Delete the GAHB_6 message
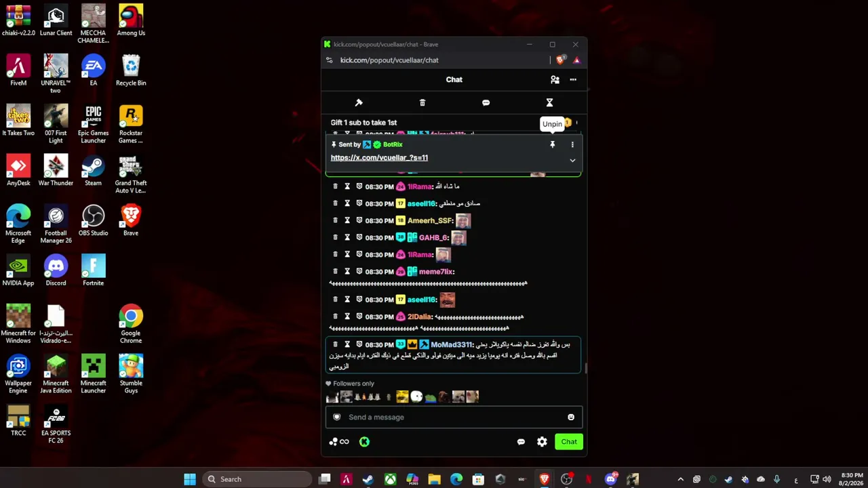Screen dimensions: 868x488 (x=335, y=237)
